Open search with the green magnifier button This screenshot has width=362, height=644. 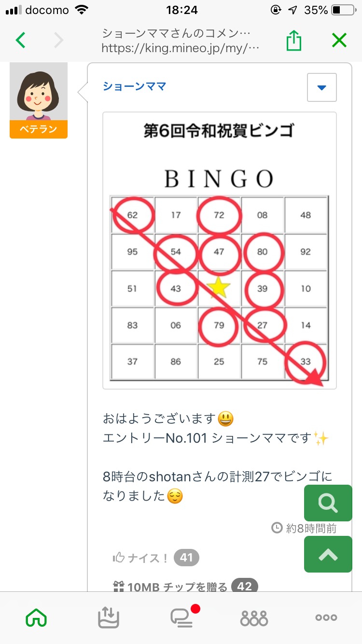[328, 503]
